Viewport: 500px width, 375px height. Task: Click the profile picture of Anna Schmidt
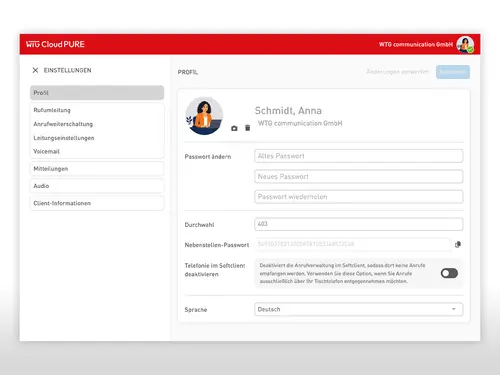[204, 116]
